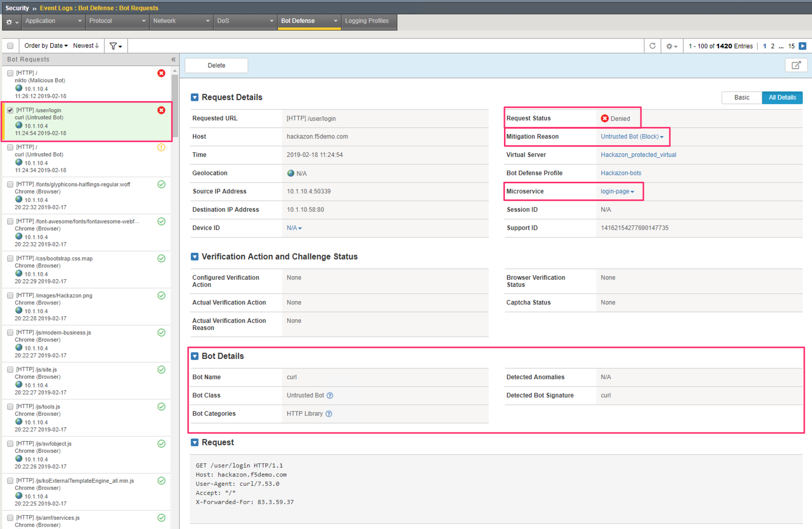Collapse the Bot Details section

click(x=194, y=356)
